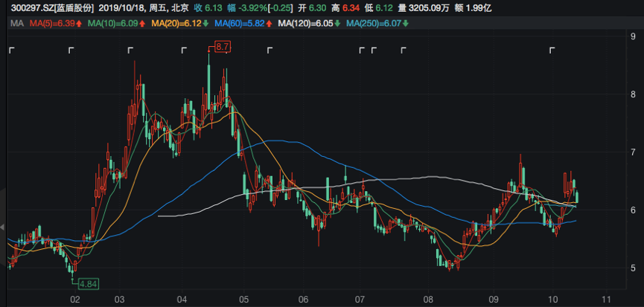
Task: Click the red up arrow beside MA(5)
Action: pos(78,25)
